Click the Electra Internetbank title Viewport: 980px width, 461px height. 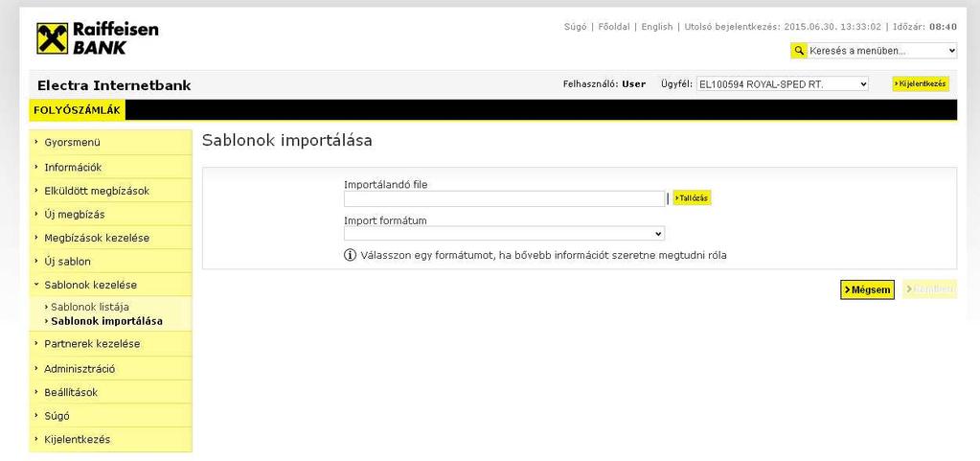pyautogui.click(x=114, y=85)
